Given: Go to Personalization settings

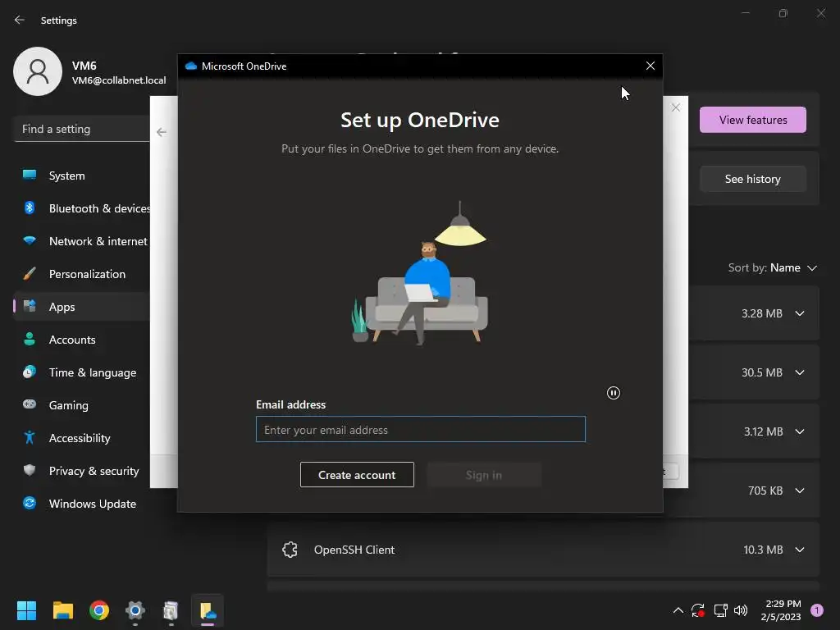Looking at the screenshot, I should pos(81,274).
